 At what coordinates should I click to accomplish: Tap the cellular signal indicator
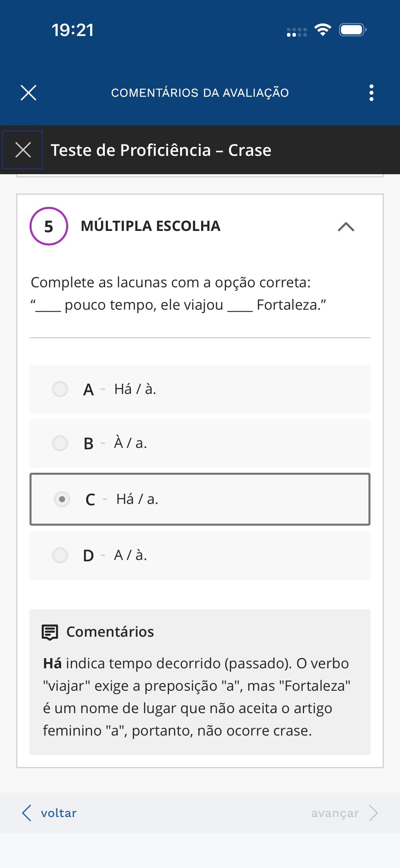297,32
